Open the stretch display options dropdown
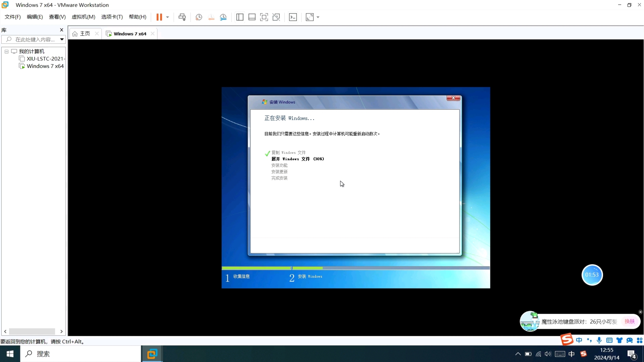644x362 pixels. click(318, 17)
